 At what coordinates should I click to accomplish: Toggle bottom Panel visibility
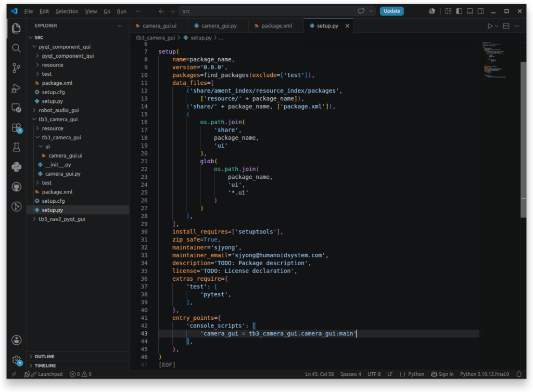[x=470, y=11]
